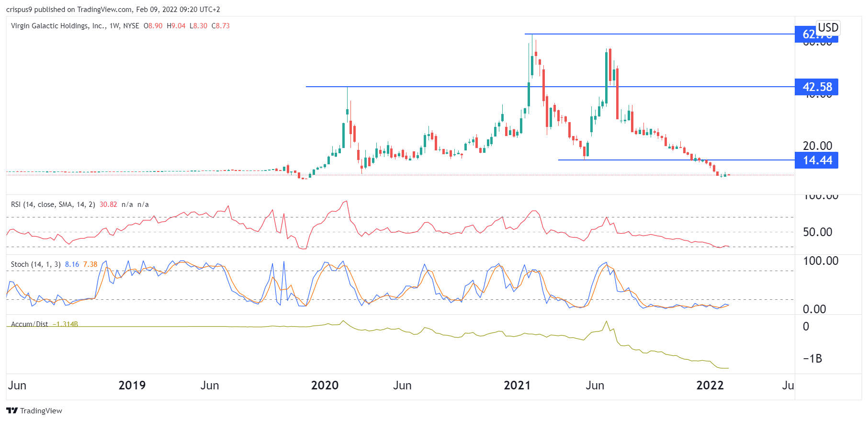
Task: Click the RSI value 30.82
Action: click(x=108, y=205)
